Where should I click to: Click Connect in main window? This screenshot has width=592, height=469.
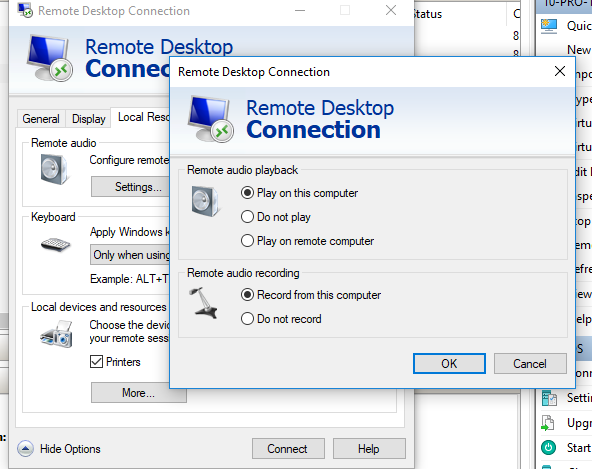pos(288,449)
